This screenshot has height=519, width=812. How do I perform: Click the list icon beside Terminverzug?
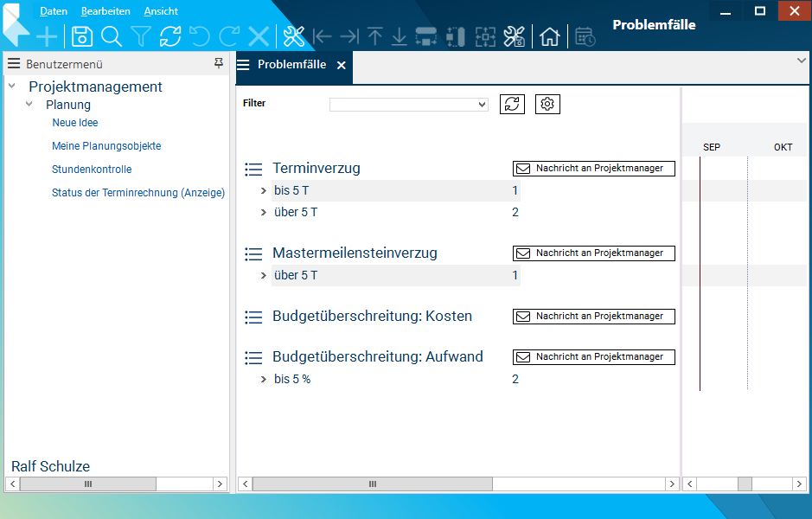[x=253, y=169]
